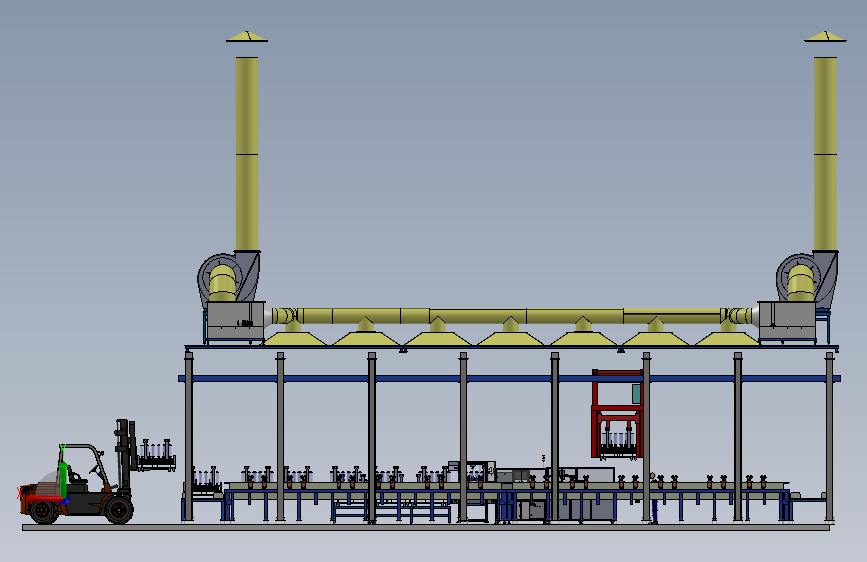
Task: Pick the gray fan base box on right
Action: (x=787, y=321)
